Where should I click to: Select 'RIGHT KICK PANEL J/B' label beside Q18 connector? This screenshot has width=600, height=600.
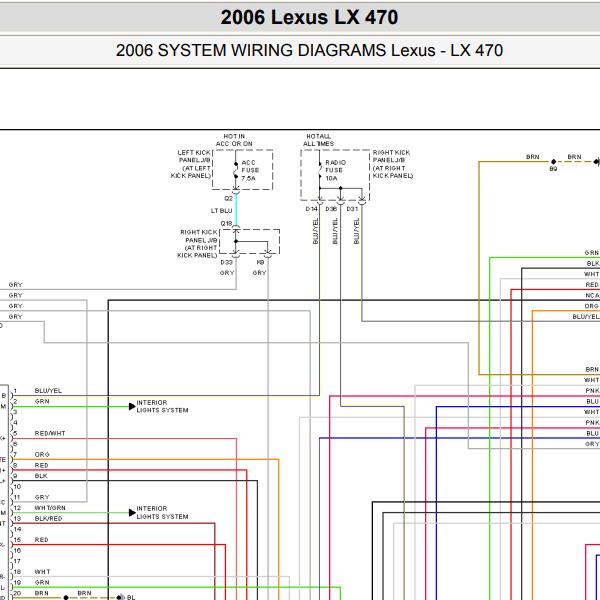pyautogui.click(x=199, y=236)
